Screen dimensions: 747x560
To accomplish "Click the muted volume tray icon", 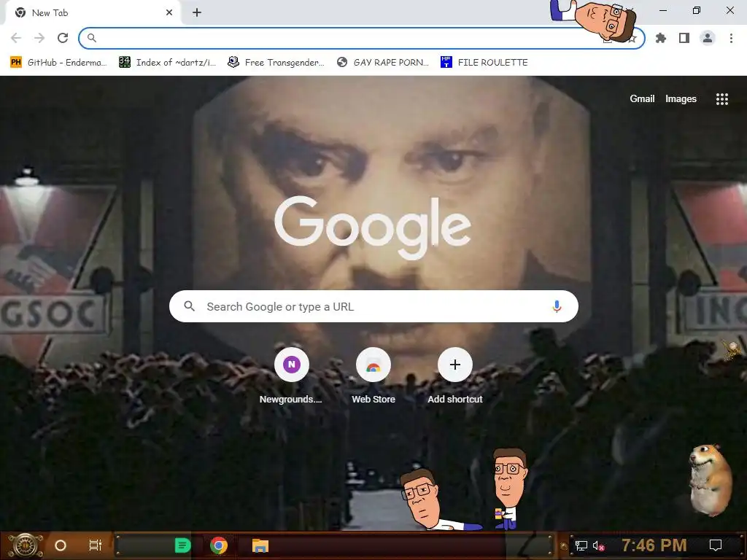I will [x=598, y=545].
